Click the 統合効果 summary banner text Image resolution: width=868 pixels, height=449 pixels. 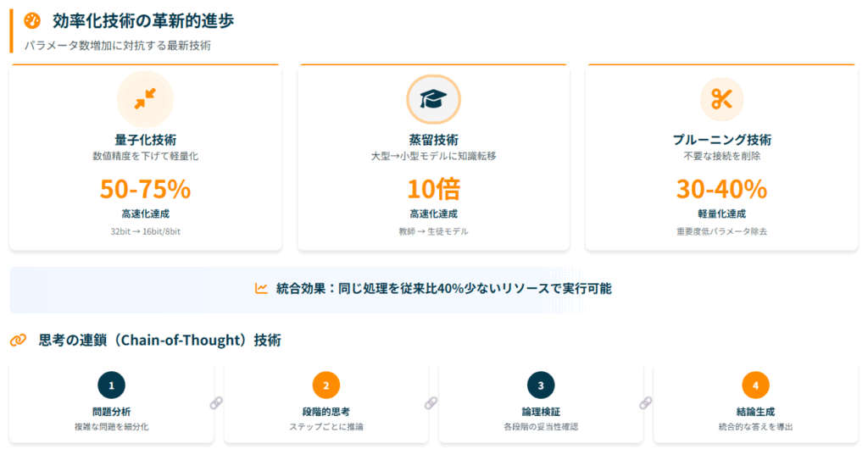point(444,288)
